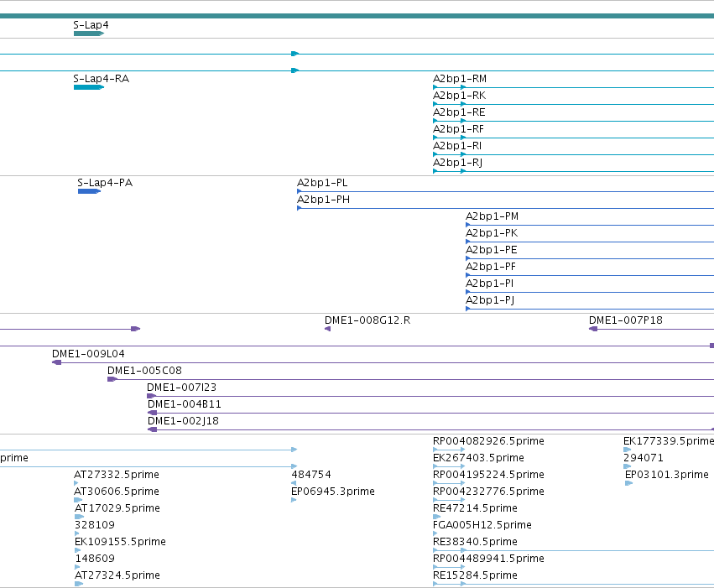Image resolution: width=714 pixels, height=588 pixels.
Task: Click EST FGA005H12.5prime
Action: pos(482,525)
